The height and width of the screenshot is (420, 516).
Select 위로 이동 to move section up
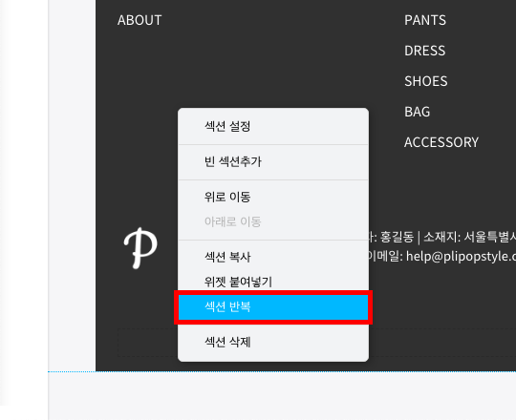pos(273,197)
